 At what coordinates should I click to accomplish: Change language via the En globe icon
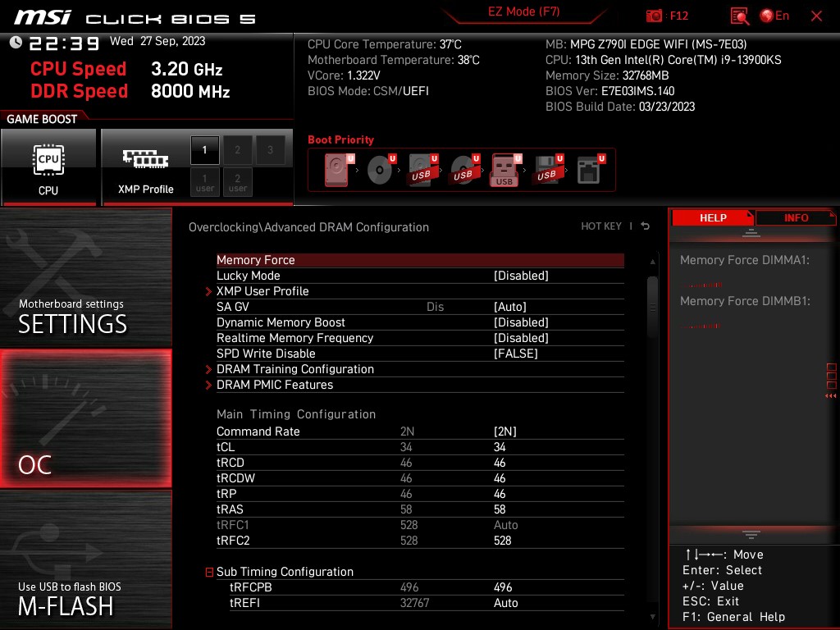click(x=774, y=16)
